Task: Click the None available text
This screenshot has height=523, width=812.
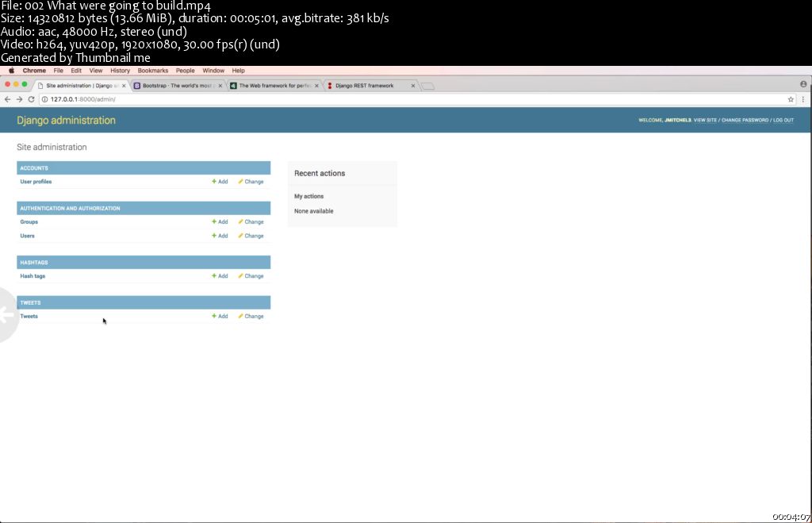Action: coord(314,211)
